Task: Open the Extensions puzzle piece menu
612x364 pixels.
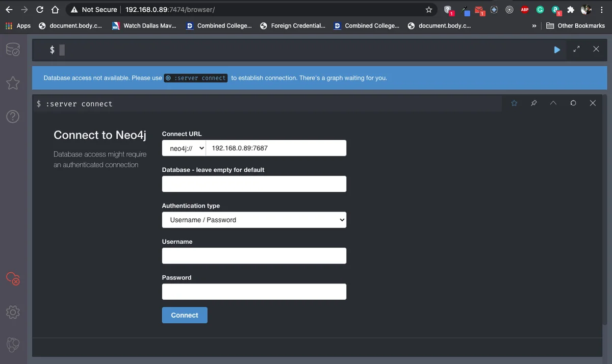Action: [x=571, y=10]
